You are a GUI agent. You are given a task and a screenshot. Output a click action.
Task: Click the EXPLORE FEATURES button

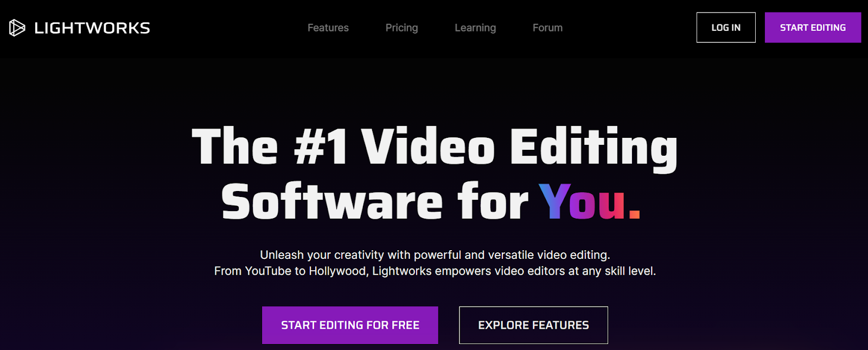point(533,325)
